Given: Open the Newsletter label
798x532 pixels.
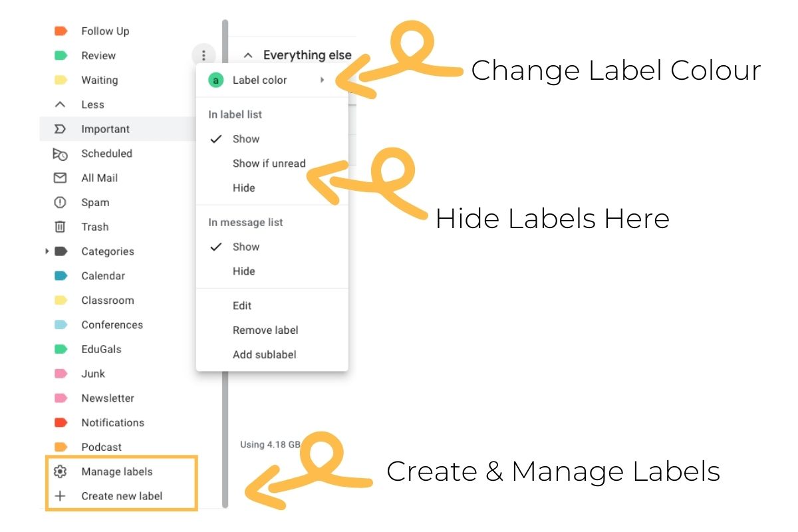Looking at the screenshot, I should [108, 398].
